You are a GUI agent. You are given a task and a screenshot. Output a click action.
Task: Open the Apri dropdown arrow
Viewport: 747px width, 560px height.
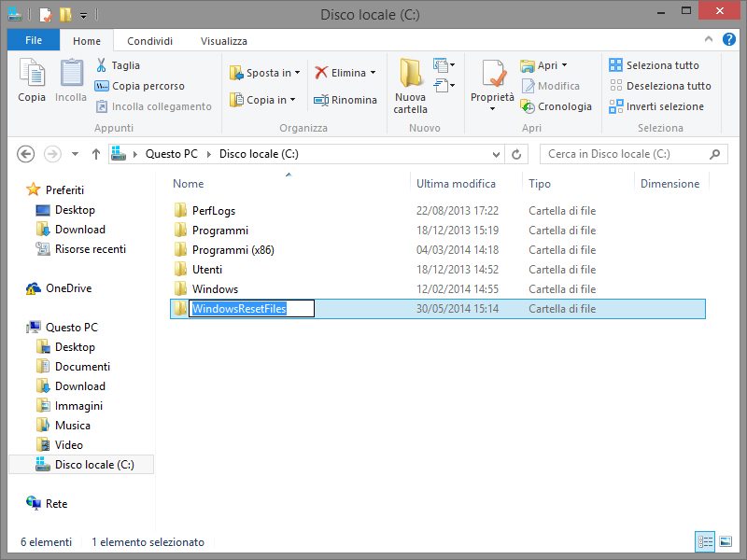tap(564, 65)
